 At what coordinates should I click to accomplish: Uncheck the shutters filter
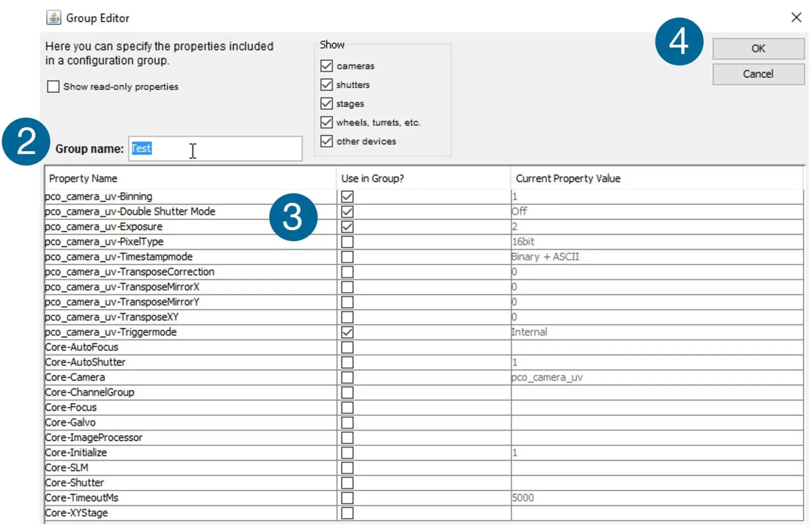tap(326, 84)
